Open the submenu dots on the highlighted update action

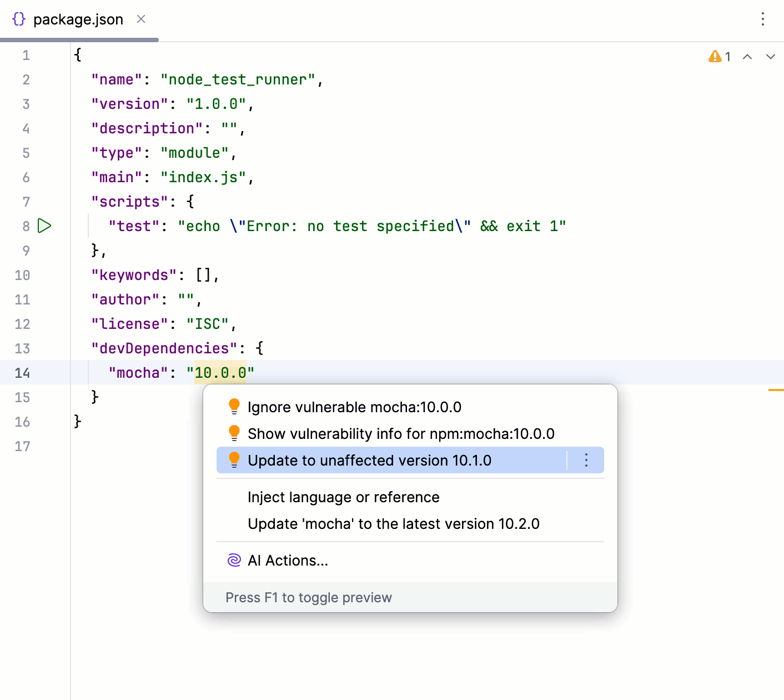pos(586,460)
